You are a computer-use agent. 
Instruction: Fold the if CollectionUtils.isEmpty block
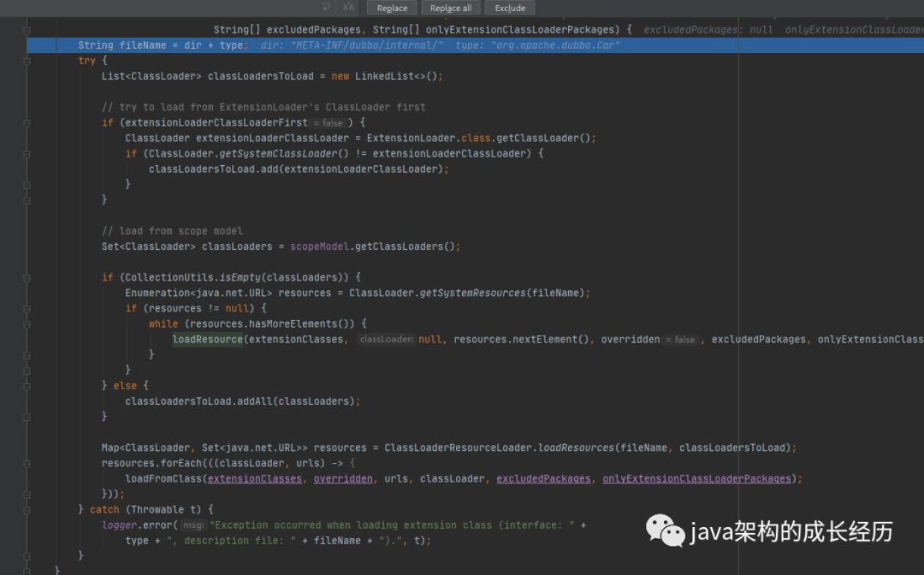[27, 277]
